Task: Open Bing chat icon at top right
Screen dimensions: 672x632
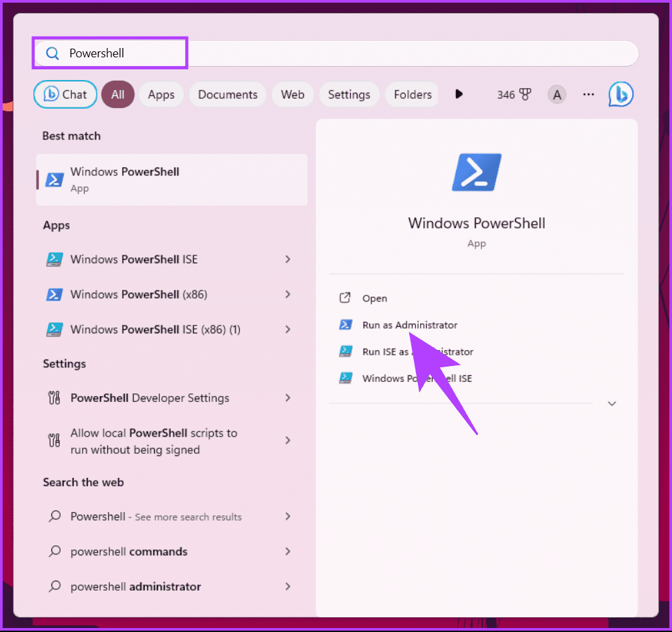Action: tap(621, 94)
